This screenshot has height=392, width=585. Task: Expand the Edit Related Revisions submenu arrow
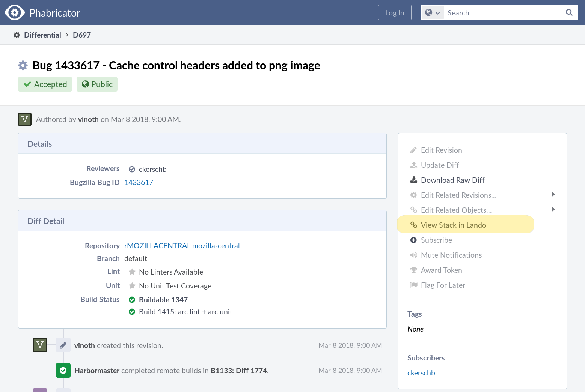tap(553, 194)
